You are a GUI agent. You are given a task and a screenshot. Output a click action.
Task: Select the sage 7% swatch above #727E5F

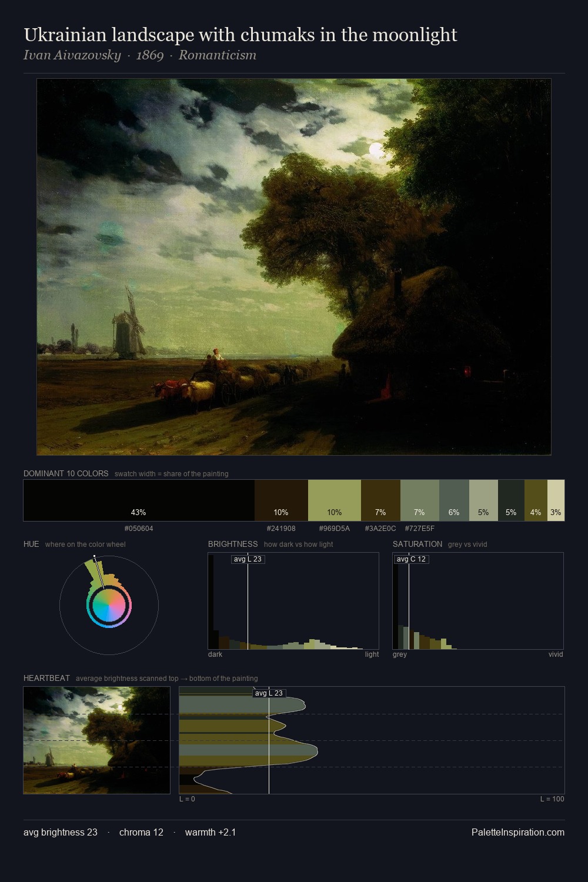pyautogui.click(x=419, y=500)
